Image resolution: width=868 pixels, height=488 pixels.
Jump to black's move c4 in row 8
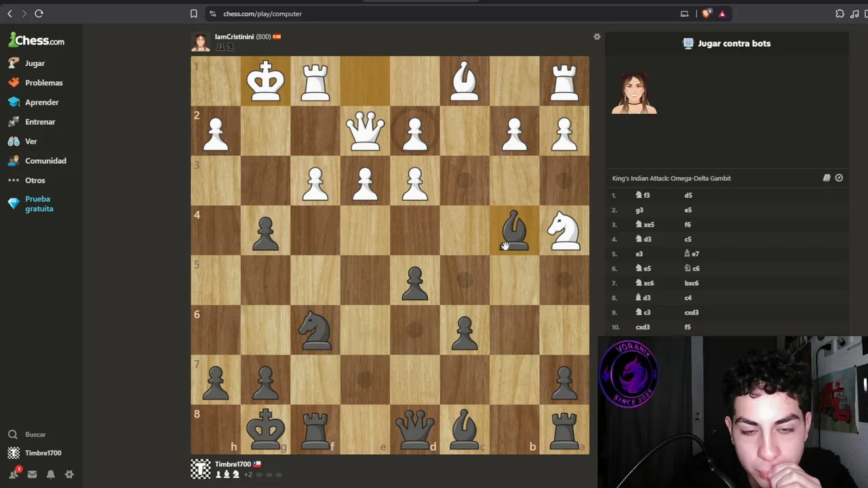(x=688, y=298)
